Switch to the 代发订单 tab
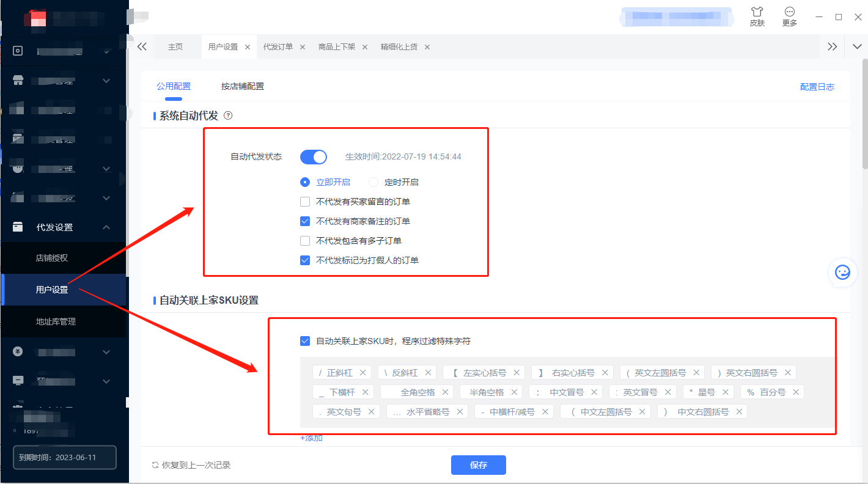The image size is (868, 484). [278, 47]
